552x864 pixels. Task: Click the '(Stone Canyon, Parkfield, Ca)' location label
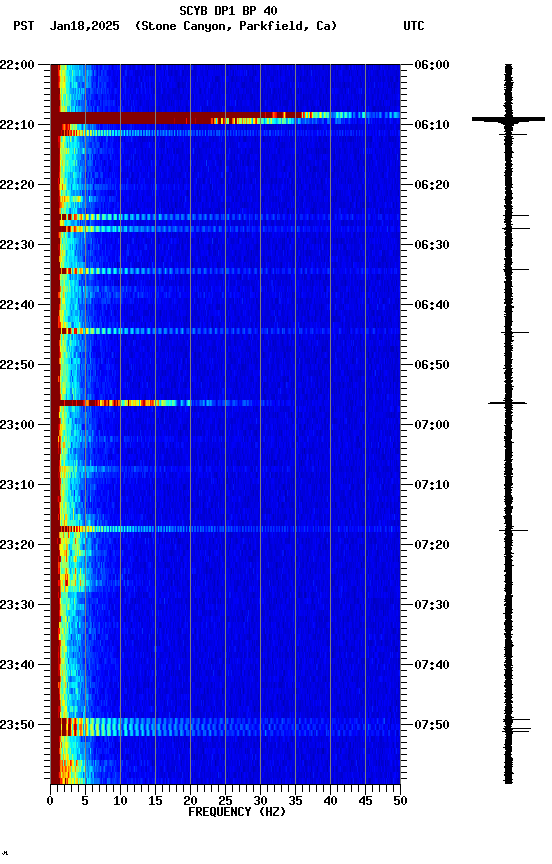pos(236,26)
